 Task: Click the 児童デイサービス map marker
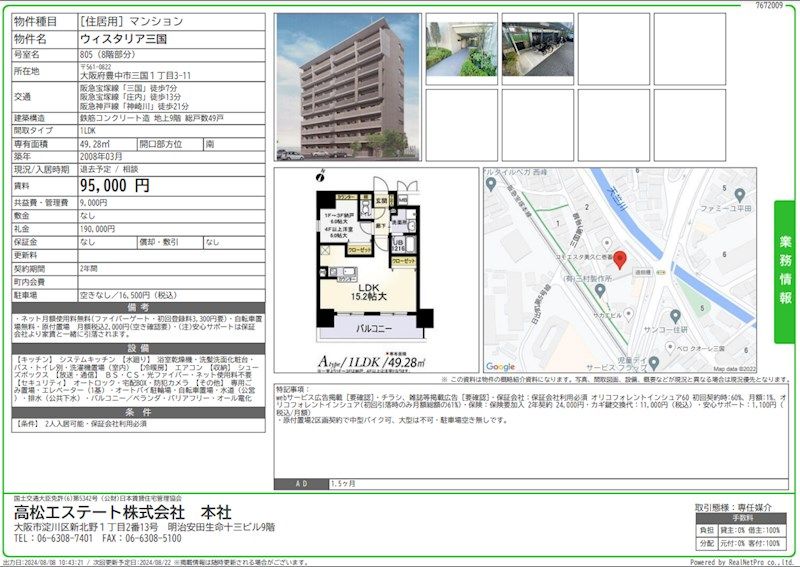tap(651, 361)
